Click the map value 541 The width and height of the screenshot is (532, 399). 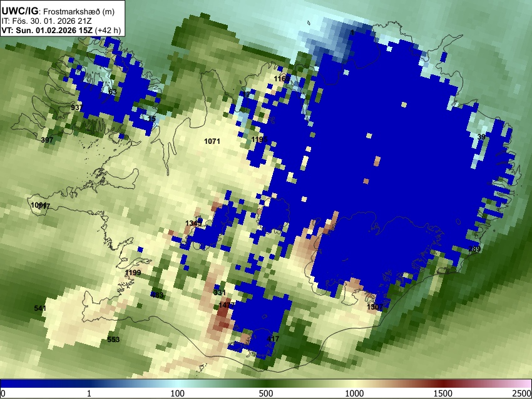pyautogui.click(x=40, y=308)
